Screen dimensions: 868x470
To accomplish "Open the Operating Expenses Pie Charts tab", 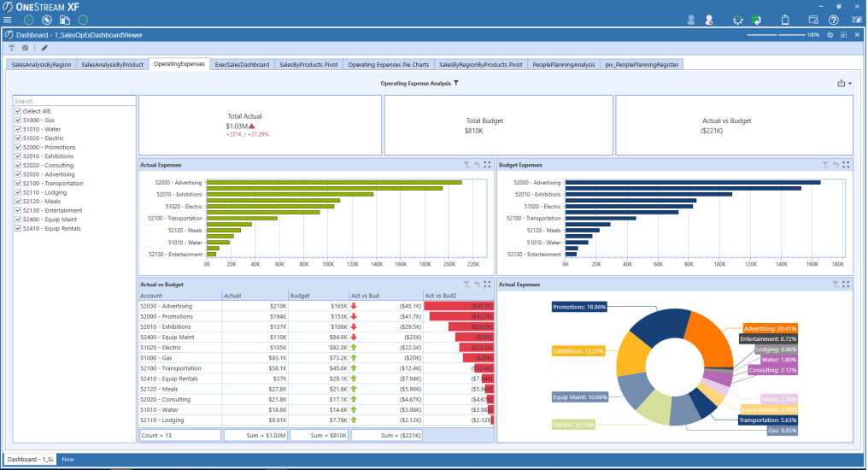I will [x=388, y=65].
